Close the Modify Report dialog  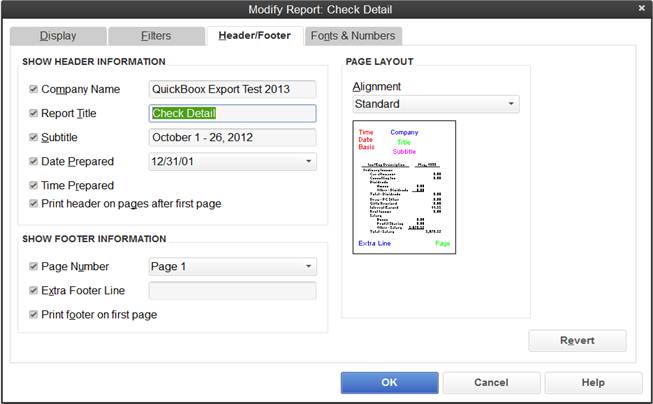(x=641, y=9)
